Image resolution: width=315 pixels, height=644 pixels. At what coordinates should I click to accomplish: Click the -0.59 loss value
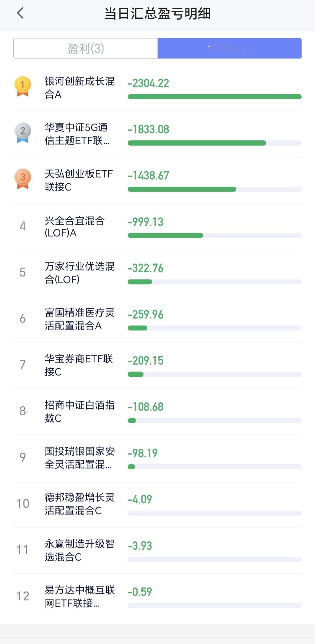(x=140, y=592)
